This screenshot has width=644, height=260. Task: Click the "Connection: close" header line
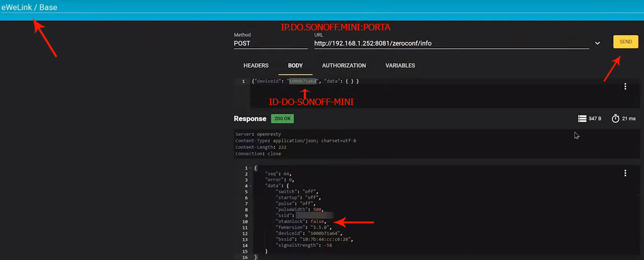[x=258, y=153]
